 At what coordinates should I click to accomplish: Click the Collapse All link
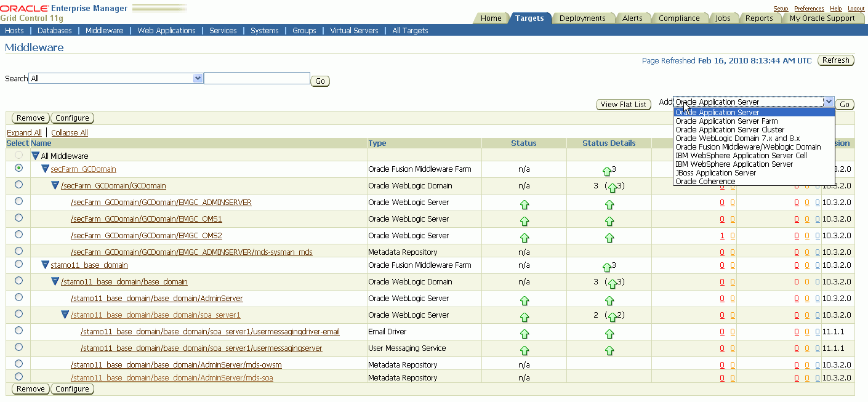coord(70,133)
